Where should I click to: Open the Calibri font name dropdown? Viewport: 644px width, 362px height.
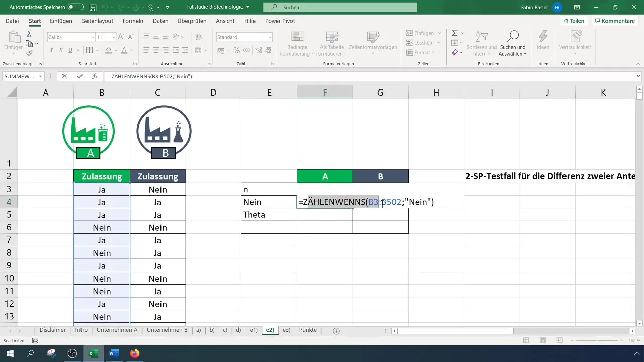93,37
